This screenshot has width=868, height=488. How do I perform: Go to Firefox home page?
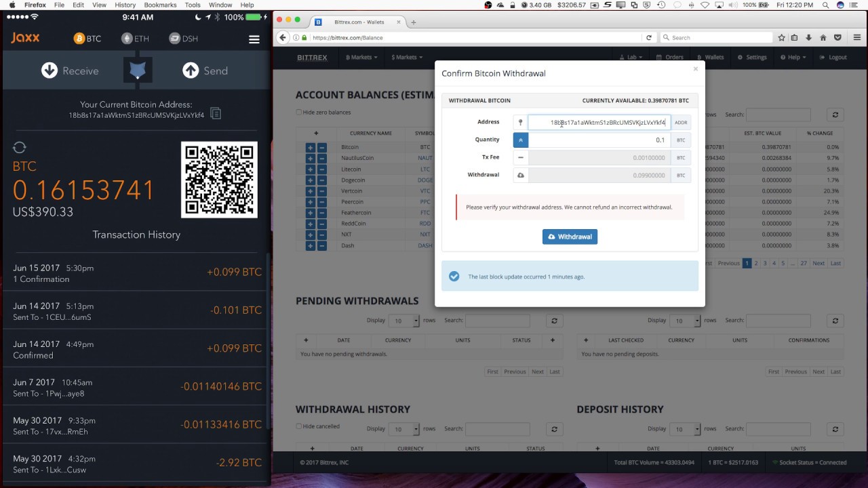click(x=823, y=37)
